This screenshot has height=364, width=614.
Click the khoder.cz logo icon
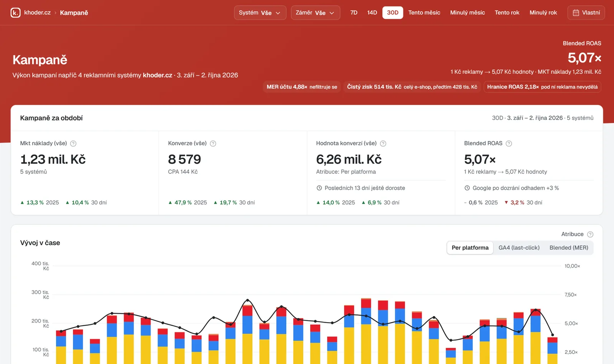pyautogui.click(x=15, y=13)
